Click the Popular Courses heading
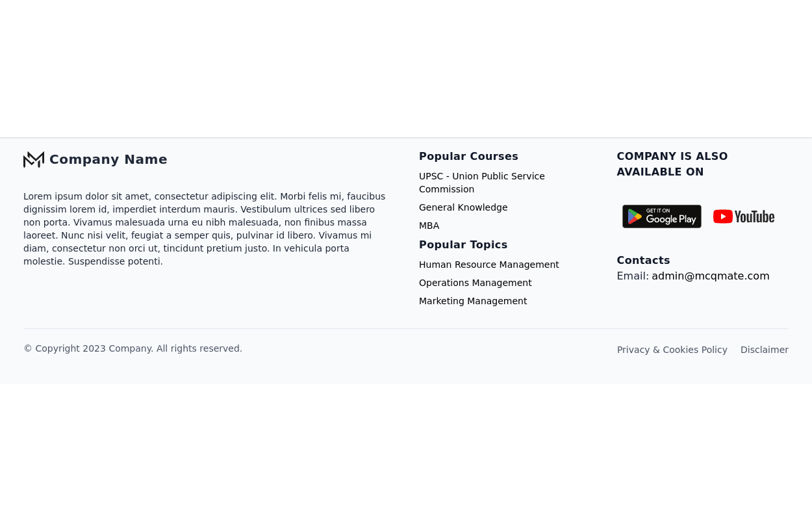812x520 pixels. click(x=468, y=156)
